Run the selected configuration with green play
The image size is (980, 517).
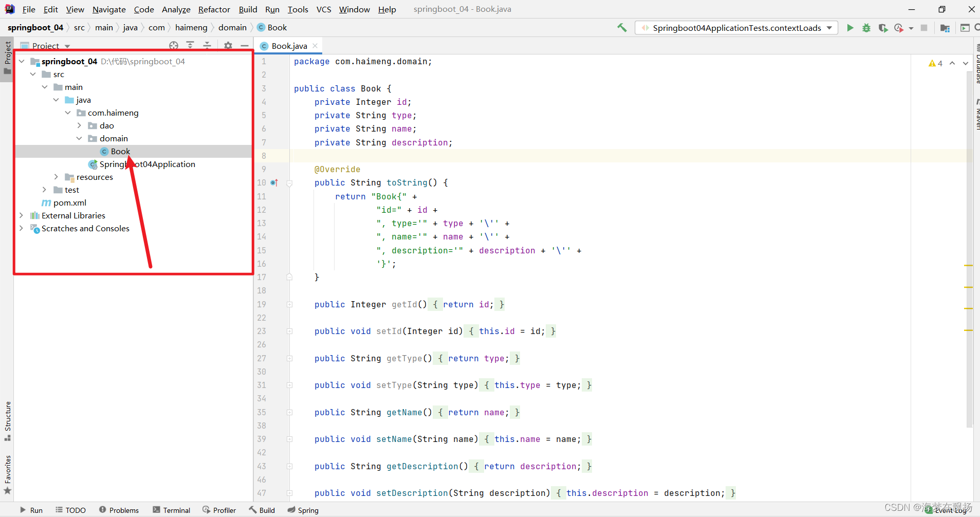(850, 28)
